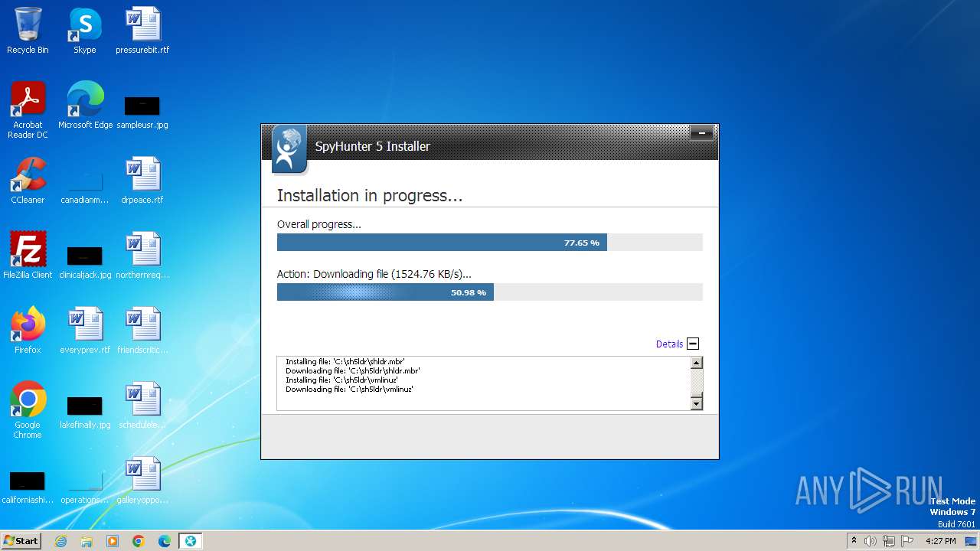Click the SpyHunter logo in installer header

tap(289, 149)
